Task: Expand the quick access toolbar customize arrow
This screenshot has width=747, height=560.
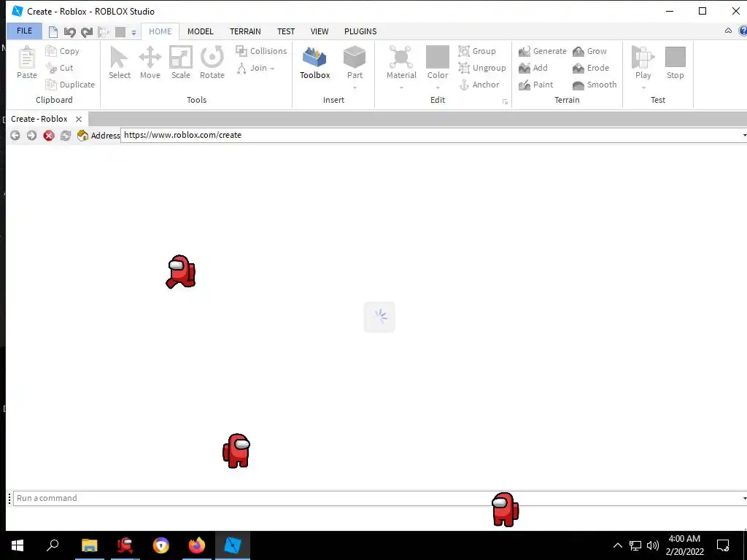Action: [x=134, y=33]
